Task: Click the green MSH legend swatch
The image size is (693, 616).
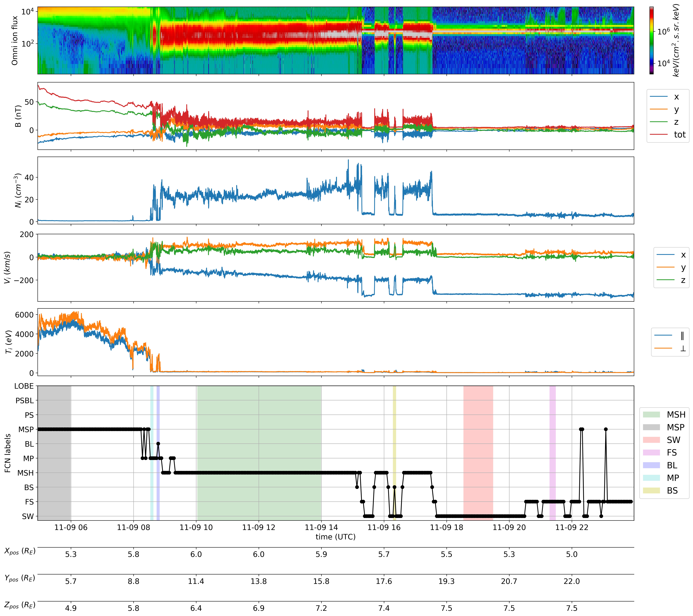Action: coord(651,414)
